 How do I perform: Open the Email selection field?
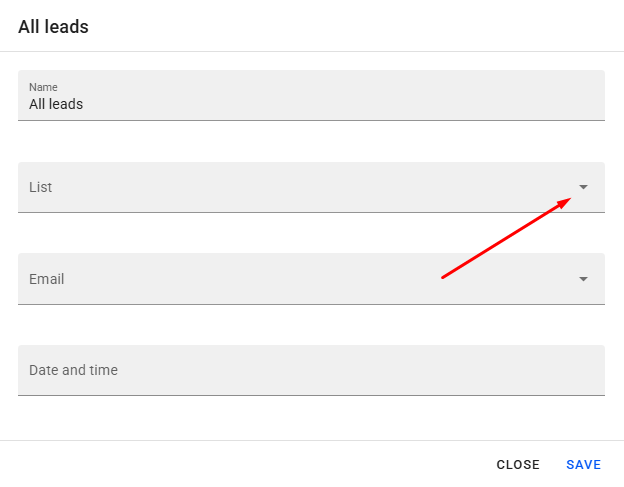[x=300, y=279]
